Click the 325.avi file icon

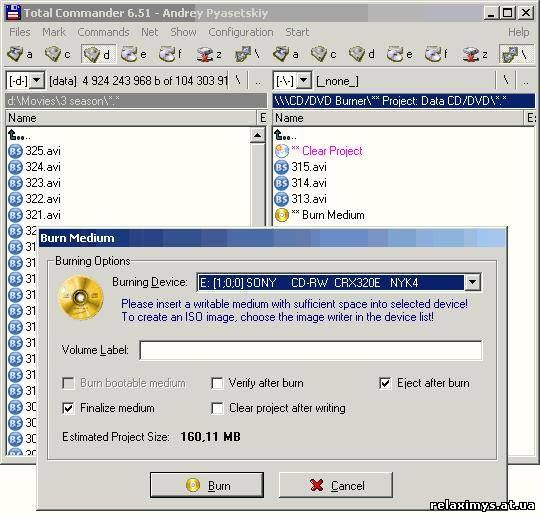(15, 151)
